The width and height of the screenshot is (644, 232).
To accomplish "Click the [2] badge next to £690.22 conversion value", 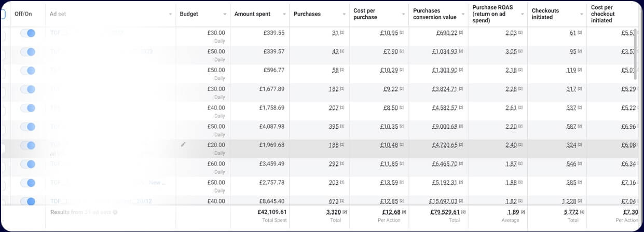I will point(461,33).
